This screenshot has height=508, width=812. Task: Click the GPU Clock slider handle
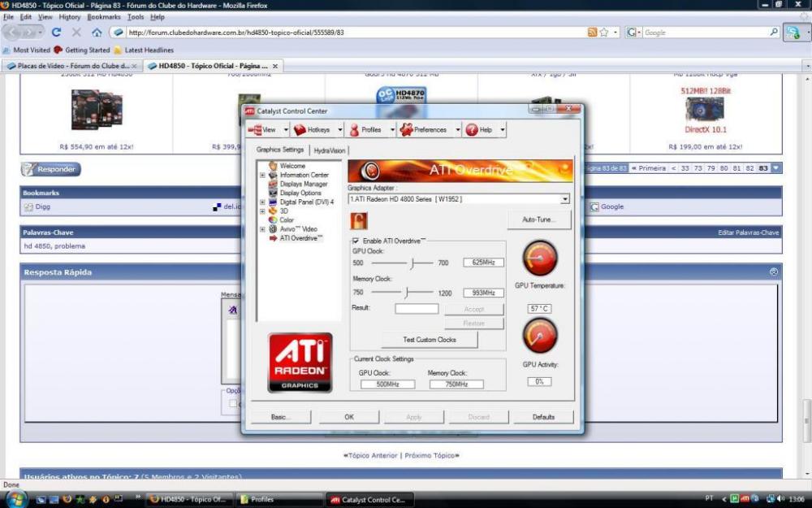coord(412,263)
